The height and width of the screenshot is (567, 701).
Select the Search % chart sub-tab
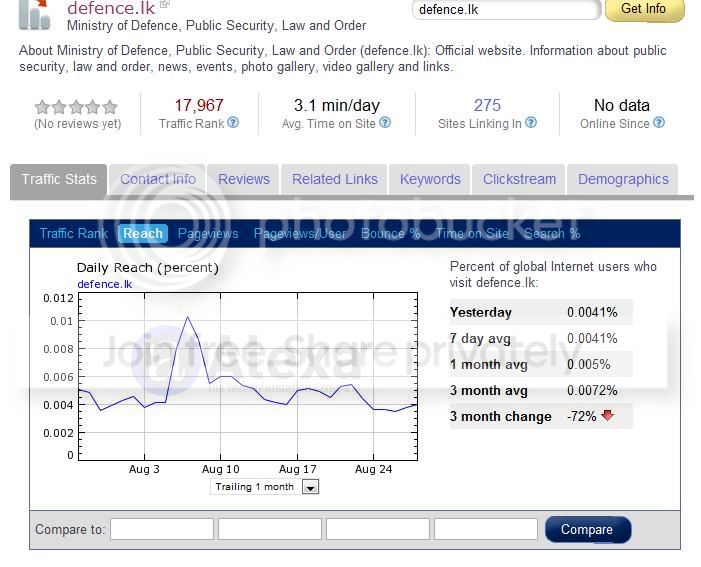552,233
